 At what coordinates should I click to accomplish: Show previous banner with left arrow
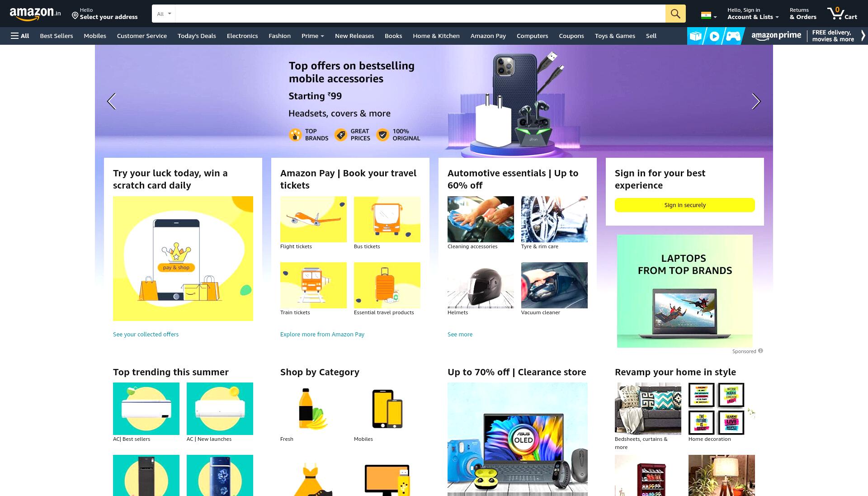click(112, 101)
